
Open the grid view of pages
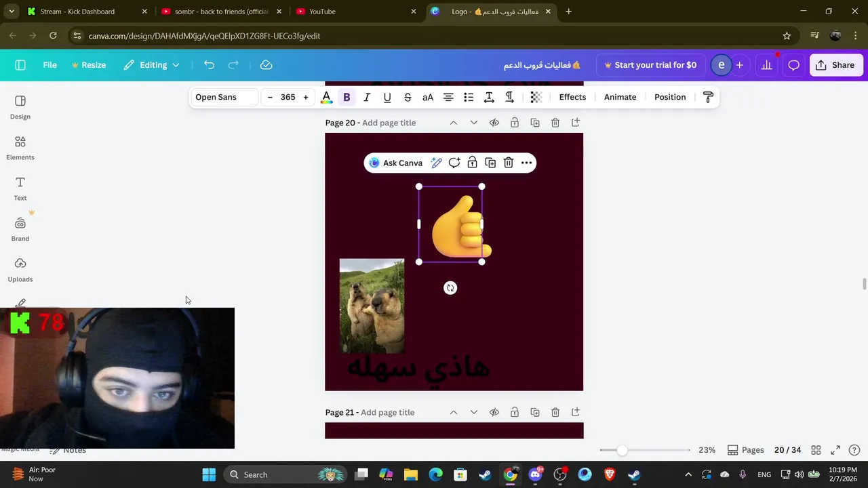pyautogui.click(x=816, y=450)
